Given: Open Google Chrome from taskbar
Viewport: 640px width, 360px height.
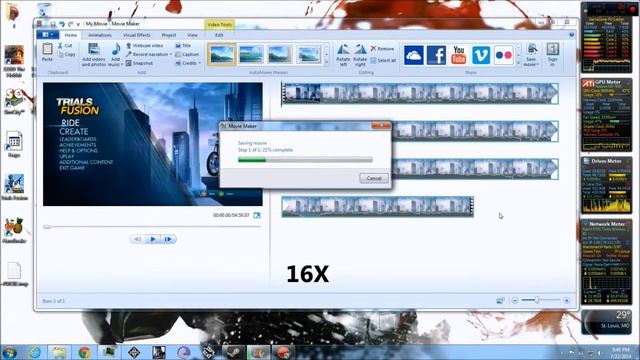Looking at the screenshot, I should pos(84,352).
